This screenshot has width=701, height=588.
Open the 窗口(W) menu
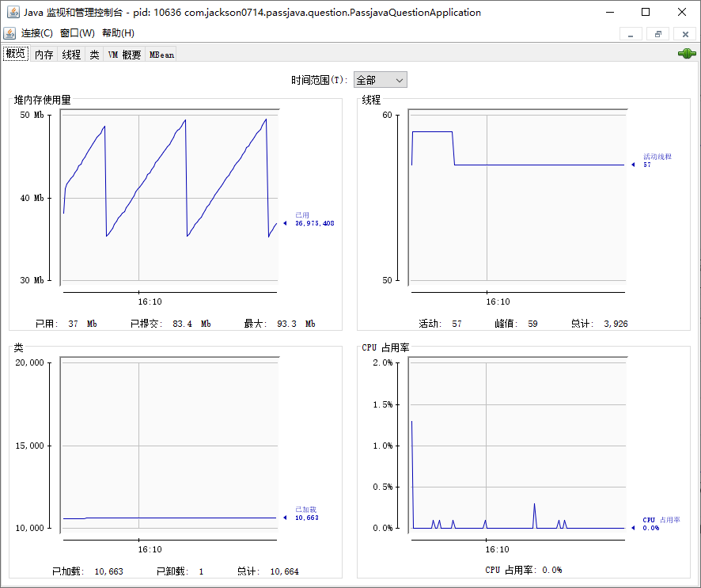point(77,33)
